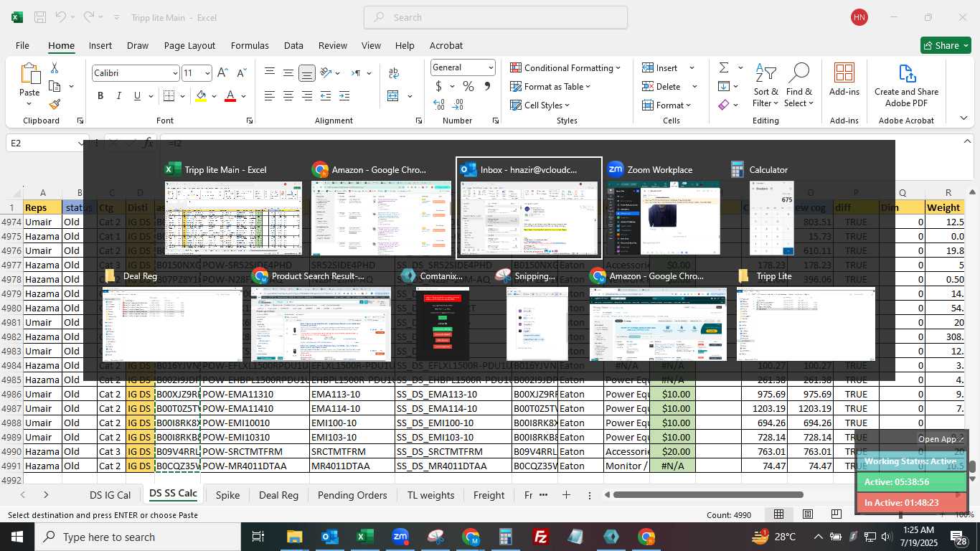Click the Borders icon
This screenshot has width=980, height=551.
click(x=169, y=96)
